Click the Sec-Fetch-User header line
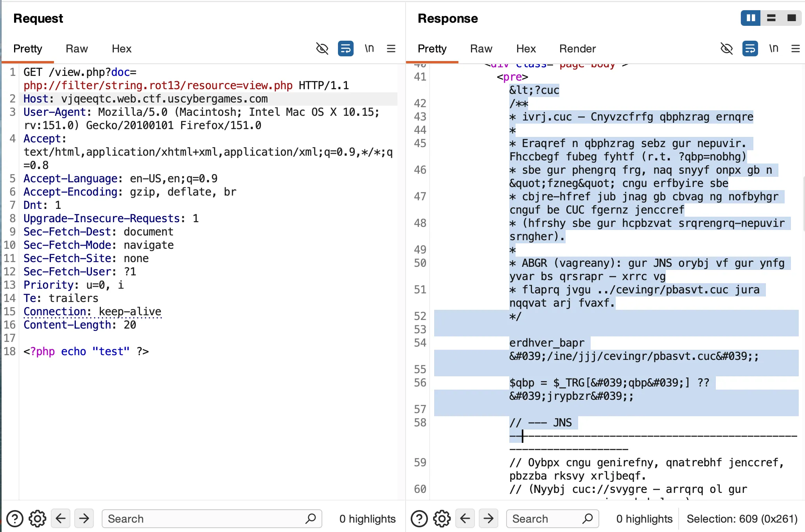 (x=80, y=272)
